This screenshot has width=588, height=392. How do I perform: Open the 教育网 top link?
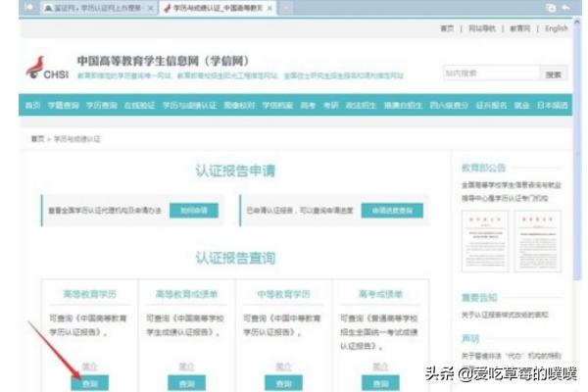click(x=520, y=28)
